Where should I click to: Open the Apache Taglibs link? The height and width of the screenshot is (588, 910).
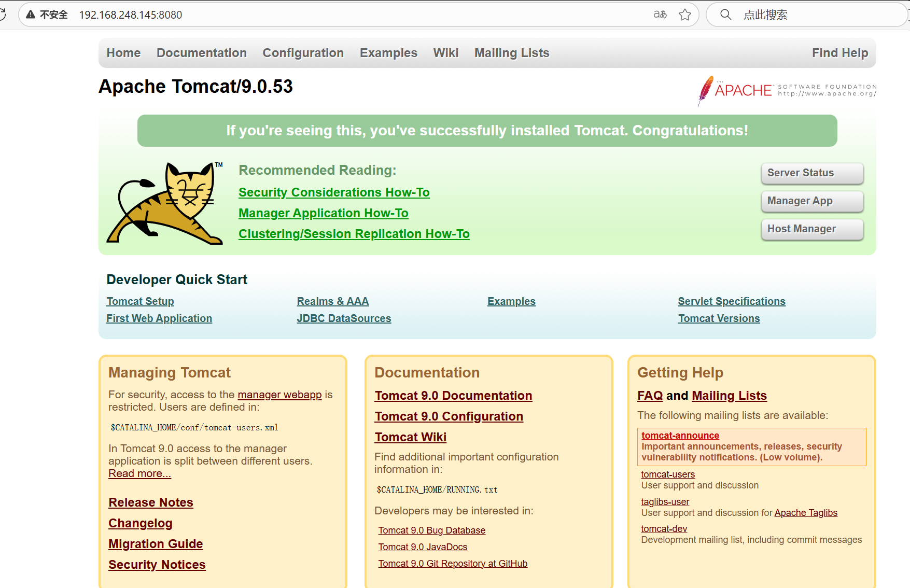click(x=806, y=513)
